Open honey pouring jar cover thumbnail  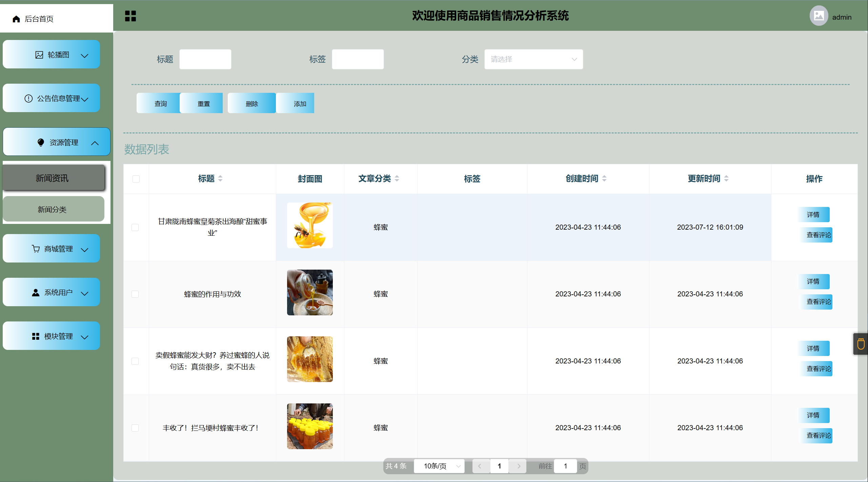coord(310,292)
